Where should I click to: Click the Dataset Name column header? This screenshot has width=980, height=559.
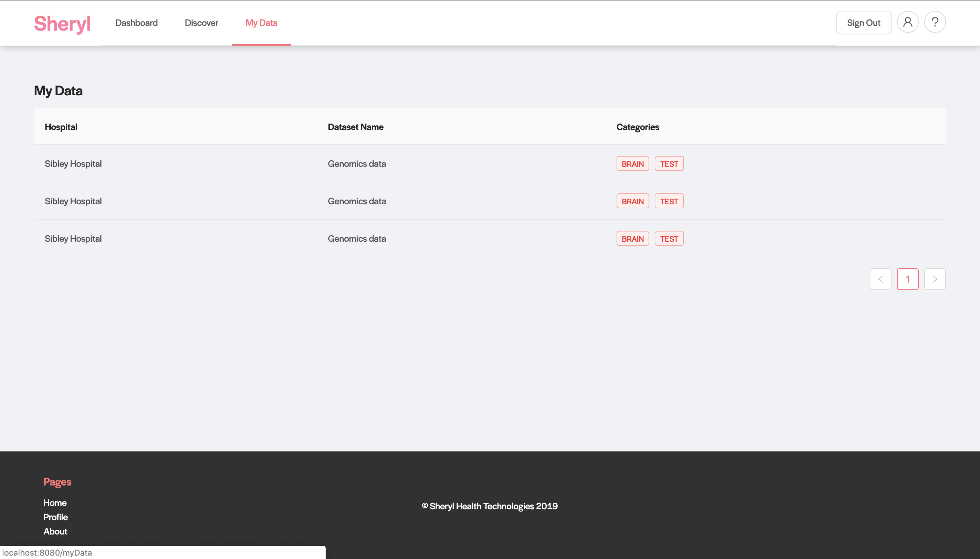[x=355, y=127]
